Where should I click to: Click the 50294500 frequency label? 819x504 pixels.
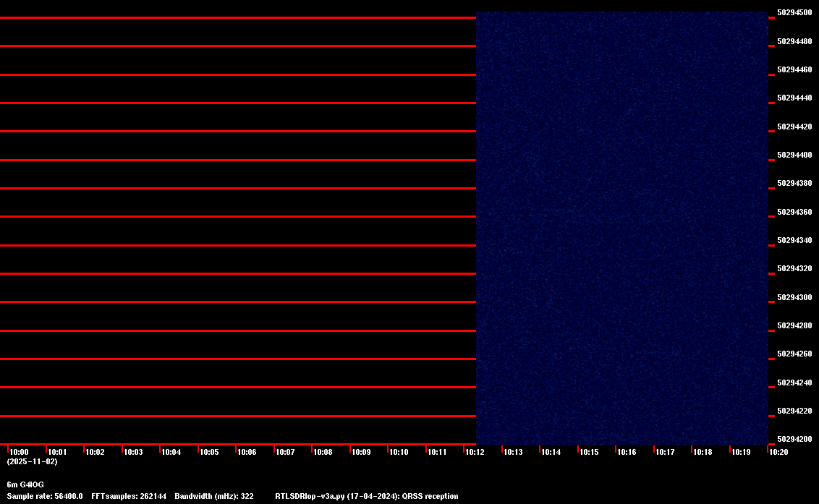[794, 13]
